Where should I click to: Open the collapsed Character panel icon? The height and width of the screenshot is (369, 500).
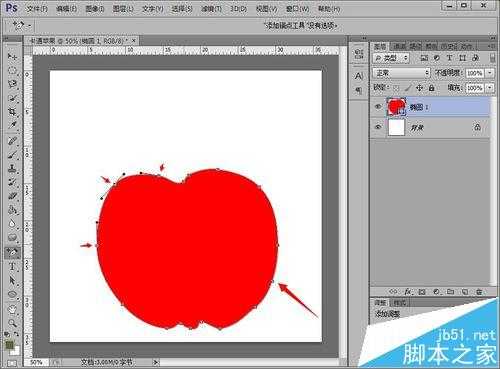(359, 76)
